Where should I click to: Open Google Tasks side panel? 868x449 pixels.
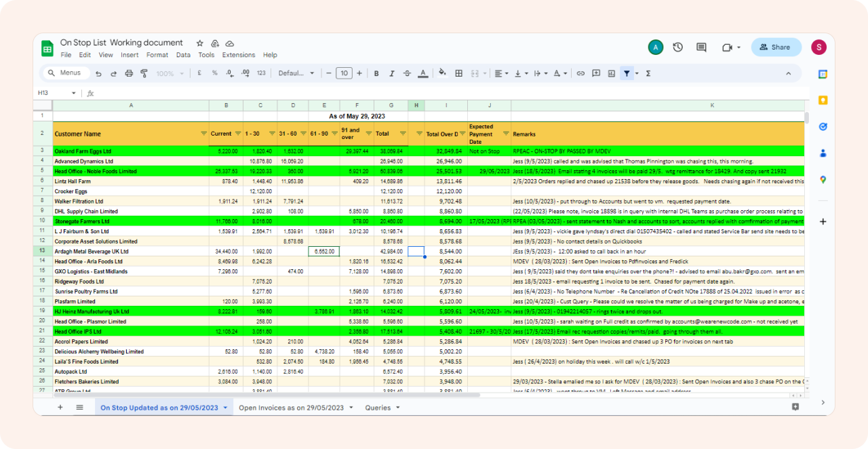point(823,127)
